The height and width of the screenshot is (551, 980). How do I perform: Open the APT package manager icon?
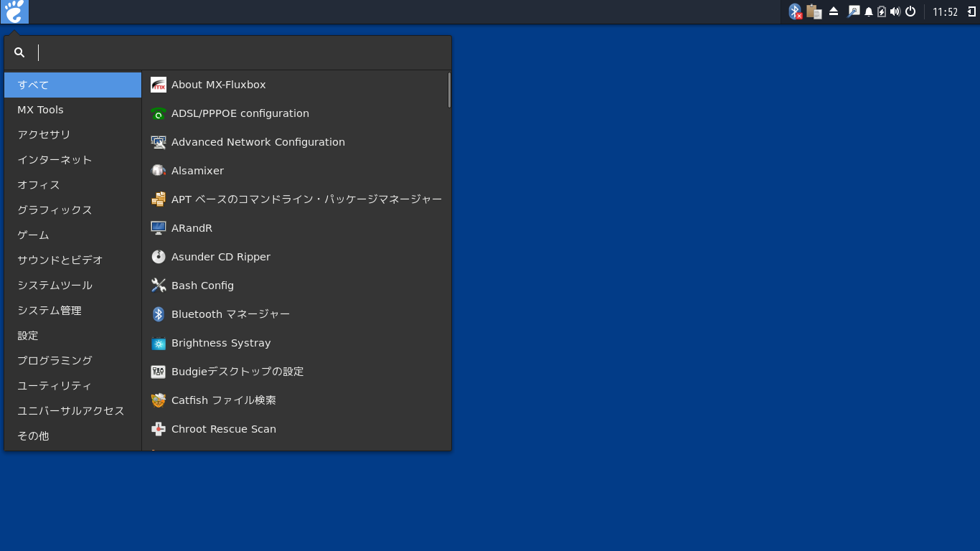(x=159, y=199)
